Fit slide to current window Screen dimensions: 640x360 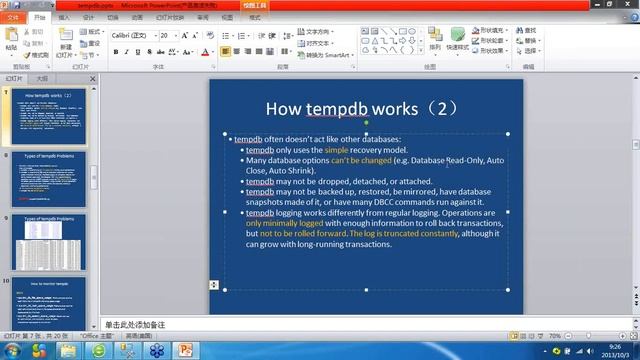pos(633,336)
